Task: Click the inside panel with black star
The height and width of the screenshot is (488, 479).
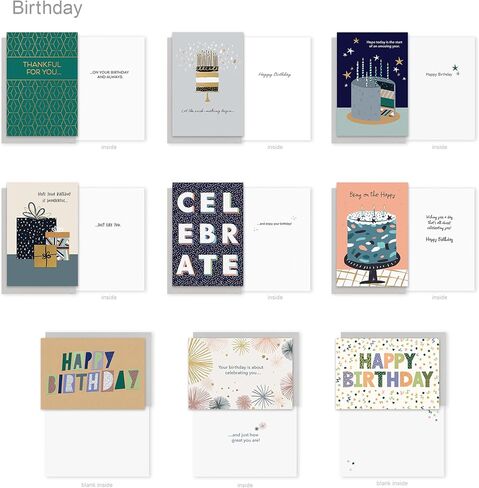Action: tap(442, 88)
